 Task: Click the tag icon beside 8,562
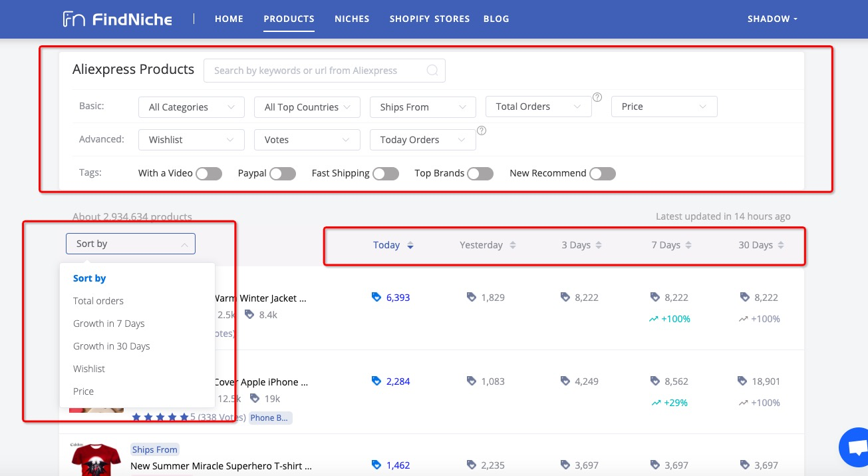tap(654, 381)
